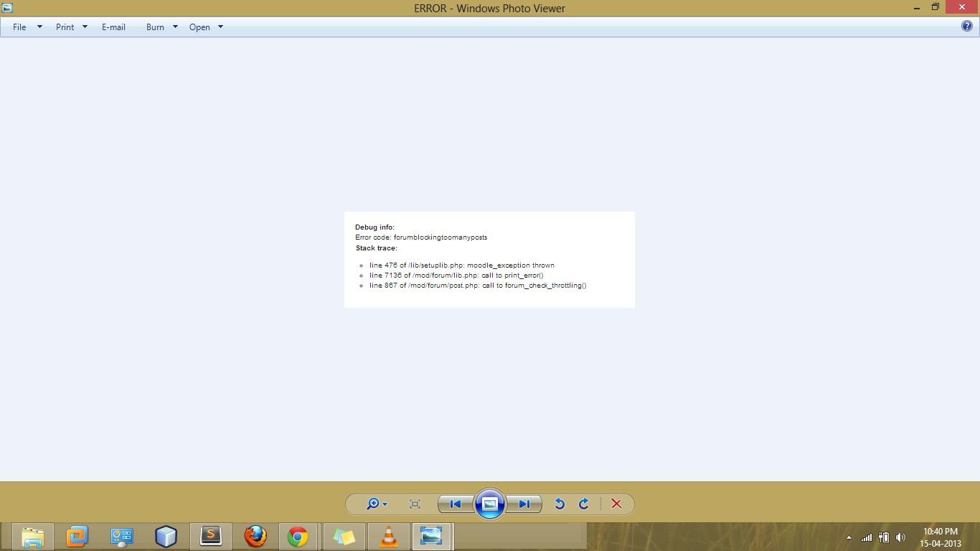
Task: Click the 'ERROR - Windows Photo Viewer' title
Action: [490, 9]
